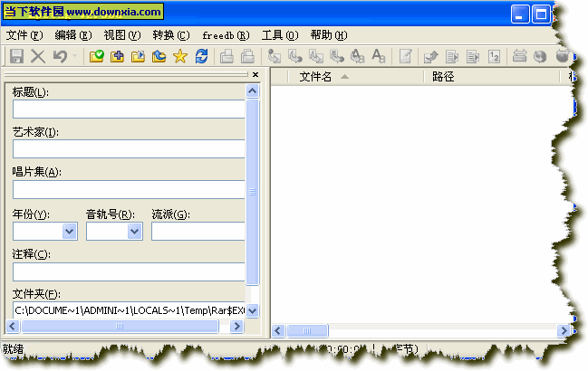Click tag panel scroll-down arrow
This screenshot has height=371, width=588.
[253, 310]
